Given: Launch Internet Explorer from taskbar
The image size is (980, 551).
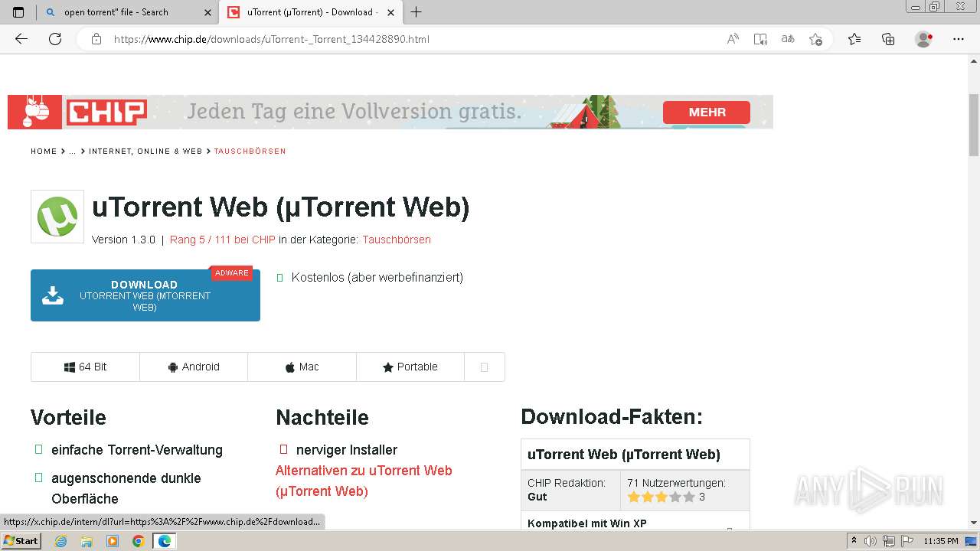Looking at the screenshot, I should tap(61, 541).
